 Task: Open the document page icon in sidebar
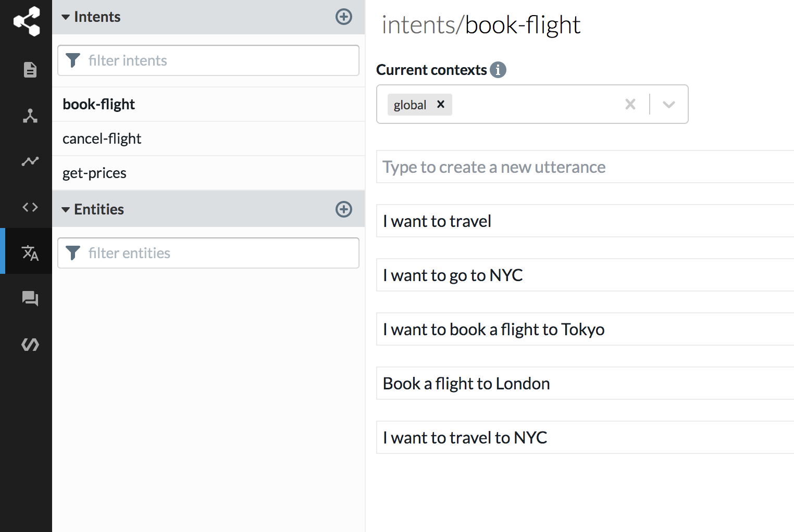(x=30, y=70)
